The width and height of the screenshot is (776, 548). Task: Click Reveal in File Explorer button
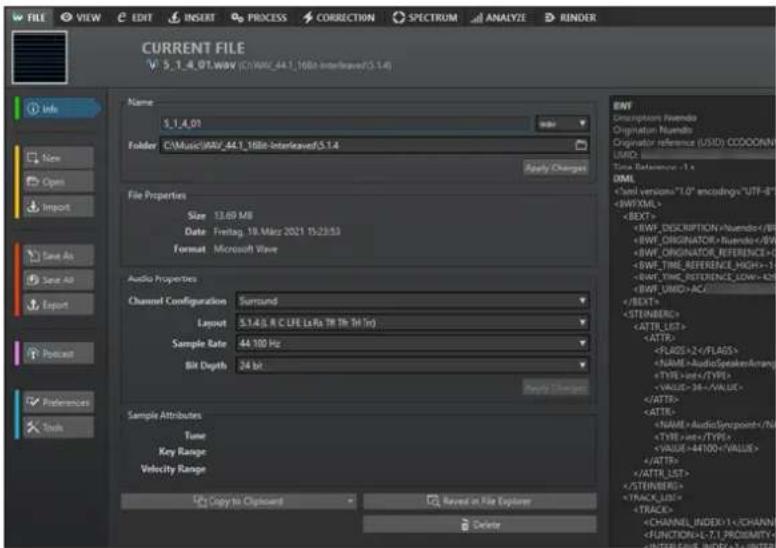pyautogui.click(x=480, y=501)
